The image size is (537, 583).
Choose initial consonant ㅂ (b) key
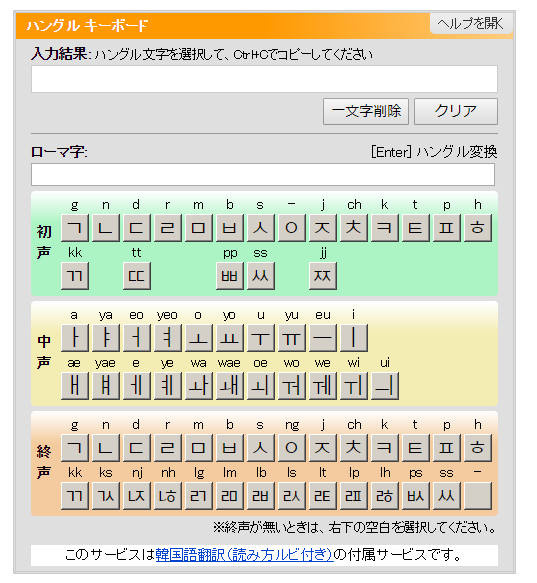(x=230, y=228)
